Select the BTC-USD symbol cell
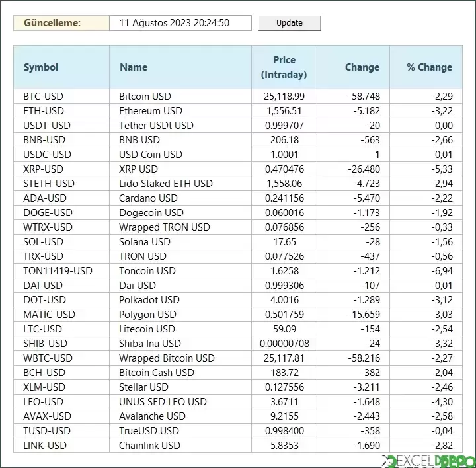This screenshot has height=468, width=476. pyautogui.click(x=44, y=97)
